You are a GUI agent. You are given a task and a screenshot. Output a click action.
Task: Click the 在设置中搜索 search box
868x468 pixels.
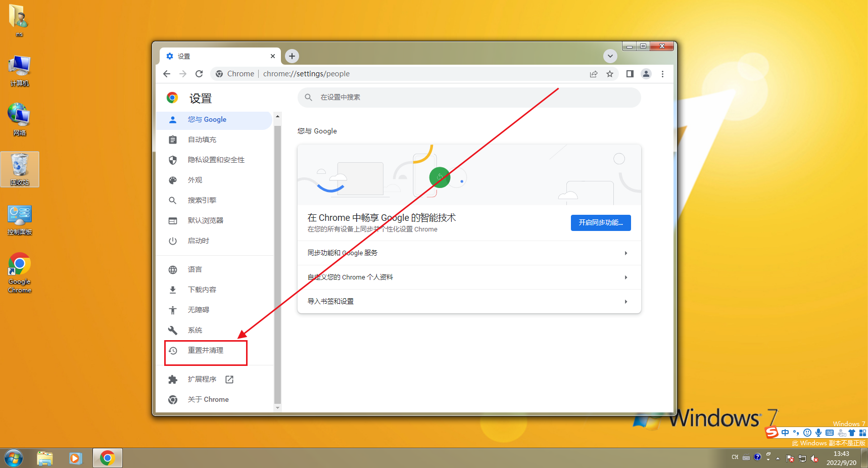(x=469, y=97)
